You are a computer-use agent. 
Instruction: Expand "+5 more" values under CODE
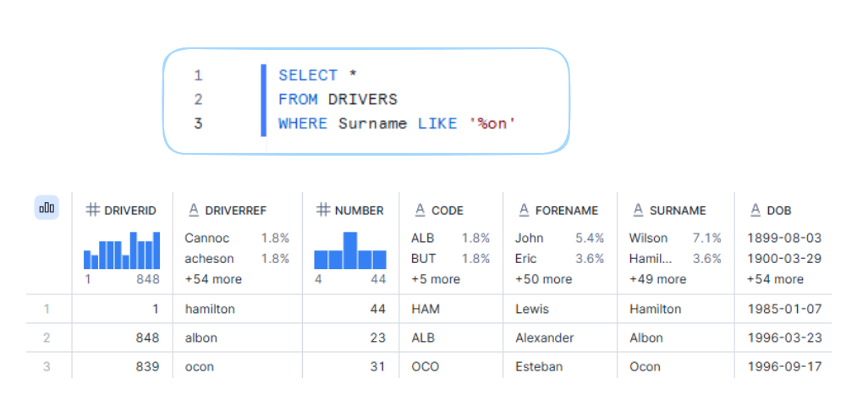pos(436,279)
